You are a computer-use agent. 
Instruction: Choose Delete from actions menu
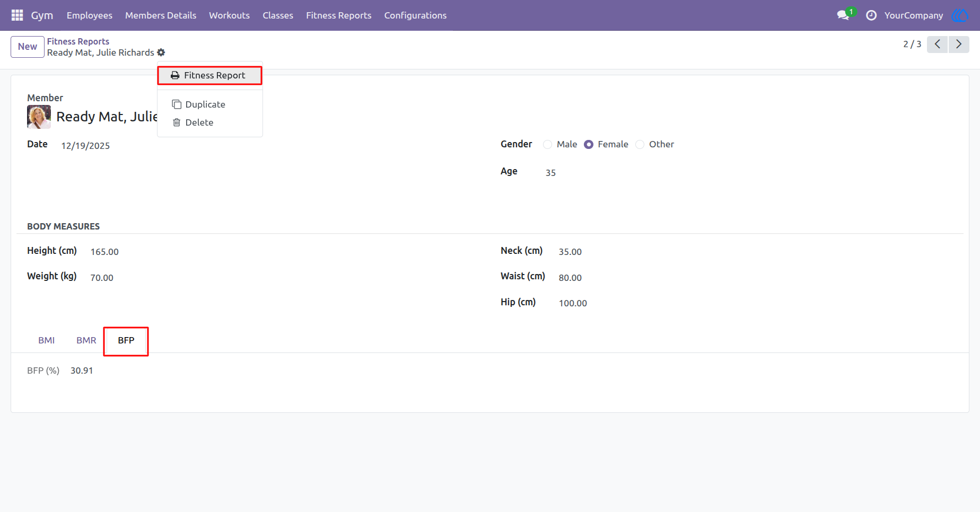tap(210, 122)
